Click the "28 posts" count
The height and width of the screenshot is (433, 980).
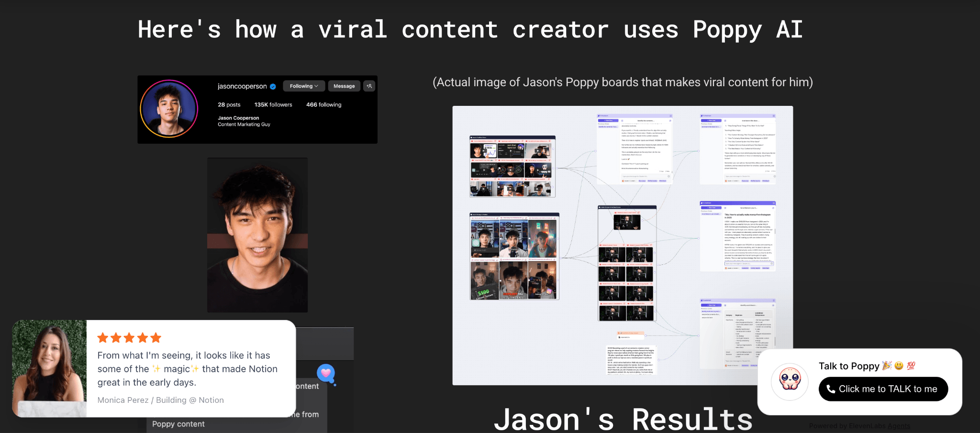(x=229, y=105)
